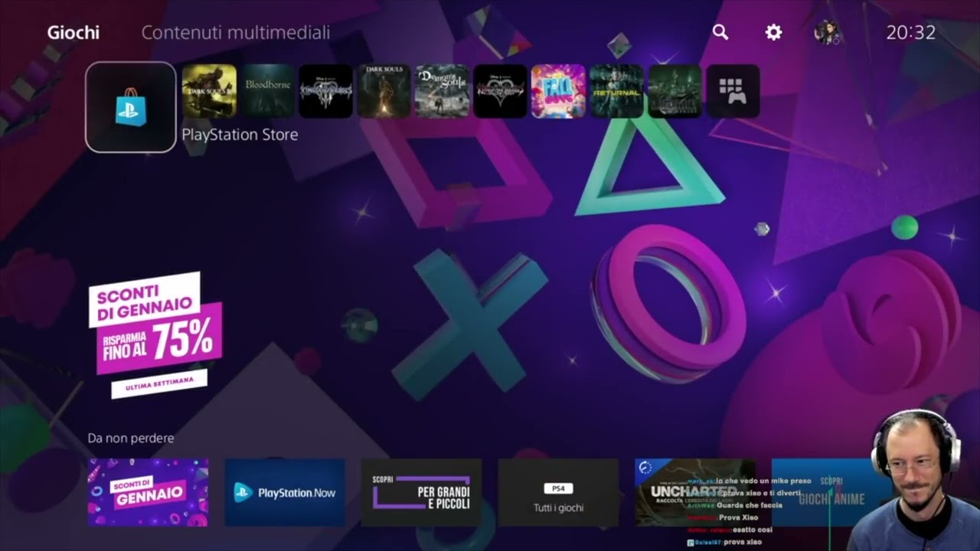Launch Dark Souls III from game row
The height and width of the screenshot is (551, 980).
tap(209, 91)
